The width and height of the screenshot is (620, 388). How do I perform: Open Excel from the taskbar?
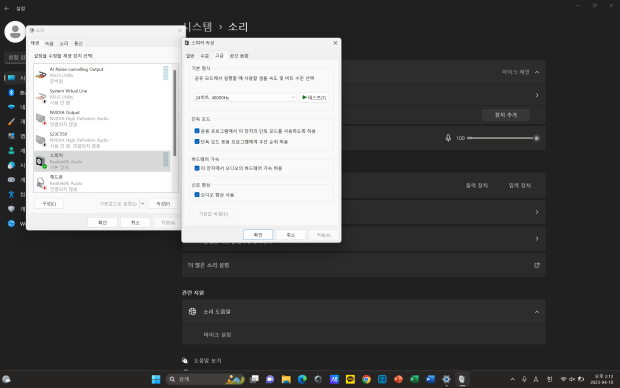(414, 379)
